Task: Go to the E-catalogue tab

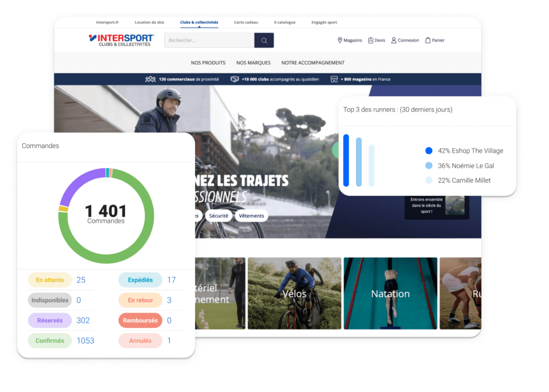Action: [285, 22]
